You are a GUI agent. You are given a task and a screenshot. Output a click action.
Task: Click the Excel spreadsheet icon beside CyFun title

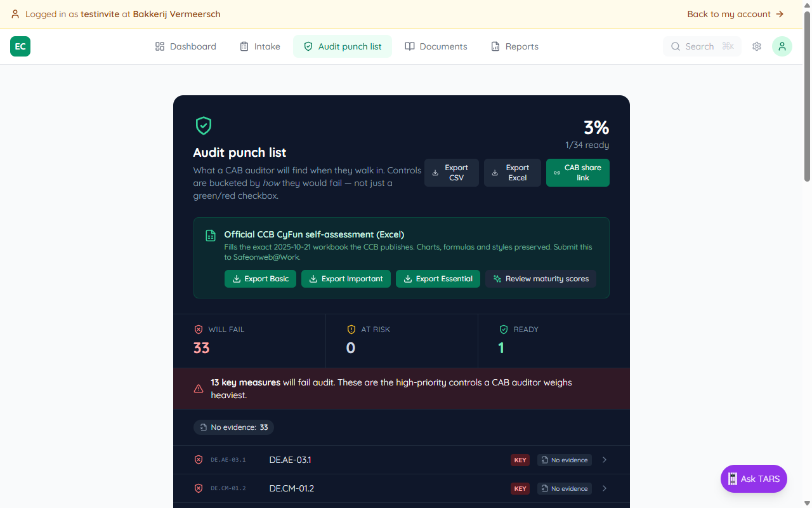click(x=211, y=236)
